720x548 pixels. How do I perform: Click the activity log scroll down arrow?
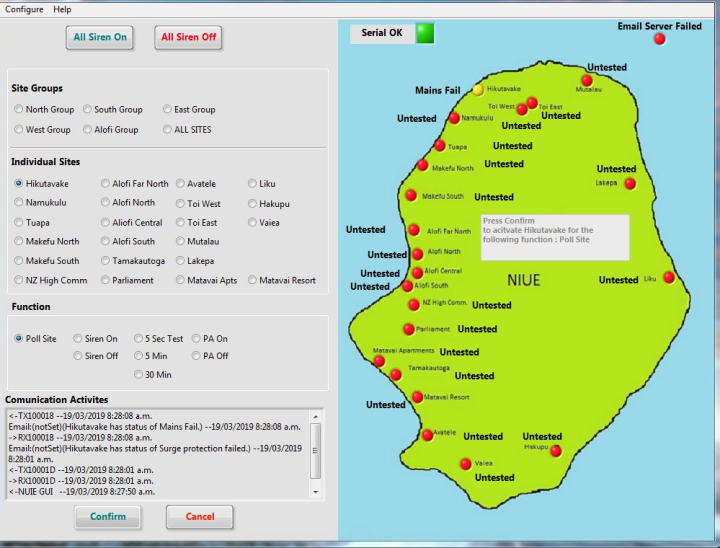click(x=315, y=492)
